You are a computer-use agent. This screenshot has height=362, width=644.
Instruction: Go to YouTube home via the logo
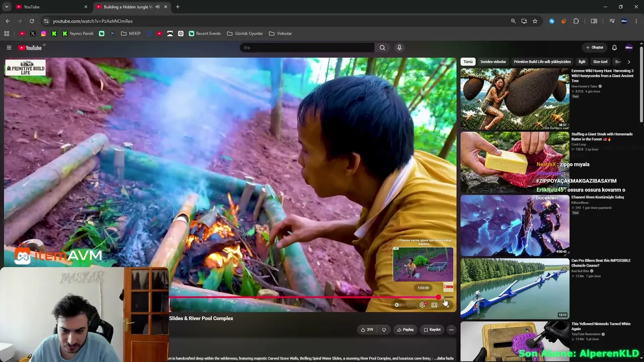pyautogui.click(x=30, y=48)
